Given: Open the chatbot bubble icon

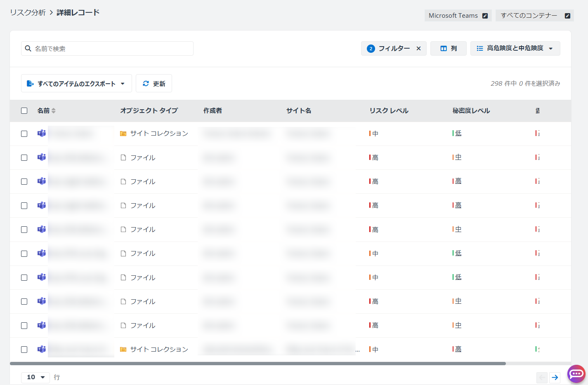Looking at the screenshot, I should pos(576,374).
